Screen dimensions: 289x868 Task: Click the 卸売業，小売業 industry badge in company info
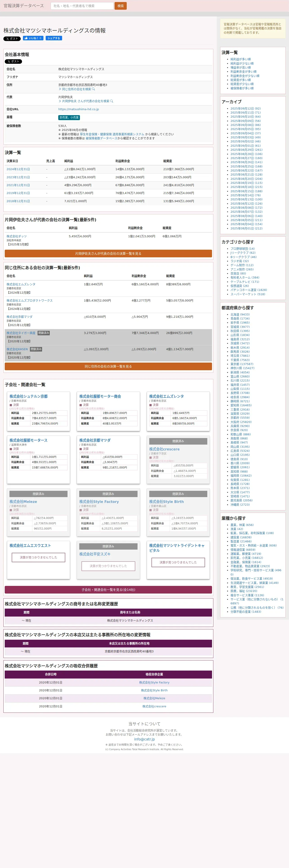point(69,118)
